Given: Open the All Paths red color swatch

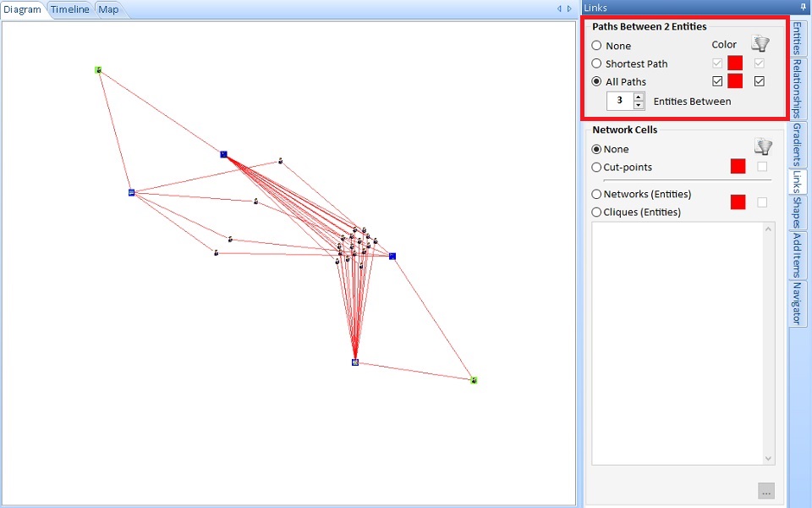Looking at the screenshot, I should click(735, 81).
